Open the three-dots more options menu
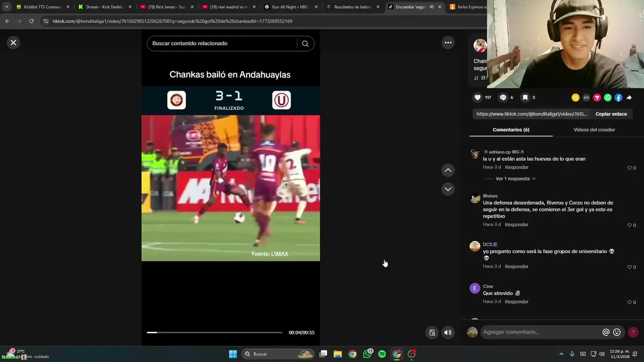Screen dimensions: 644x362 (448, 43)
